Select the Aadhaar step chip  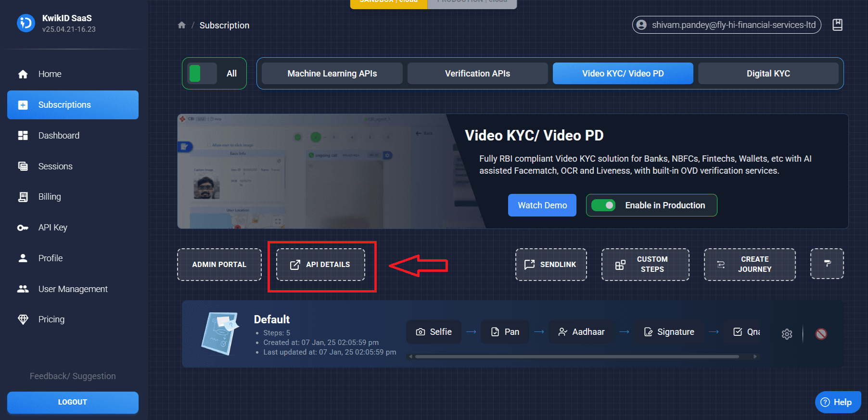[x=581, y=332]
